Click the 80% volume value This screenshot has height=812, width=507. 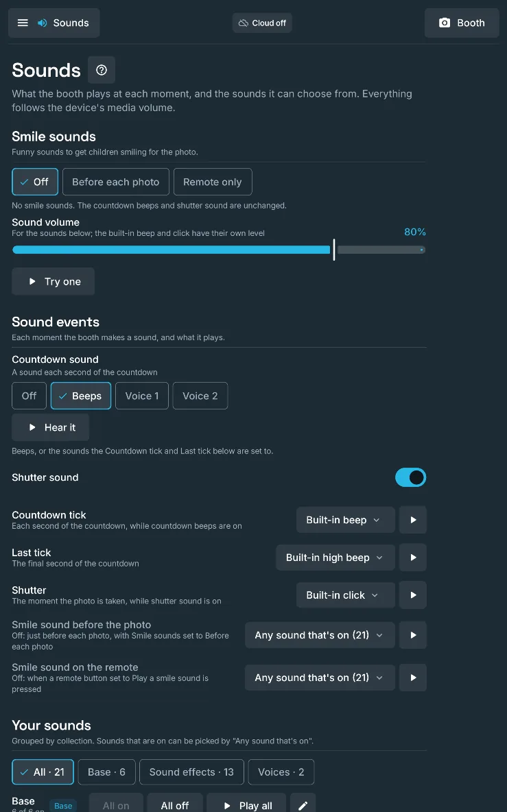415,232
